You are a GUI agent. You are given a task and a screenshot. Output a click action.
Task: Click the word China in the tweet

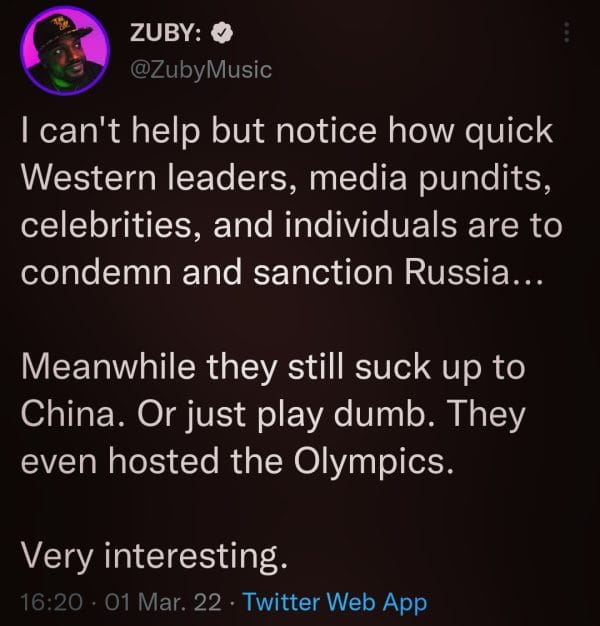point(68,414)
